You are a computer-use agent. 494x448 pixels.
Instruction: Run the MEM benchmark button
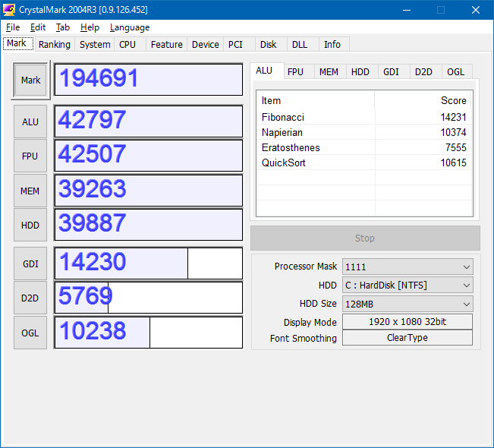coord(30,191)
